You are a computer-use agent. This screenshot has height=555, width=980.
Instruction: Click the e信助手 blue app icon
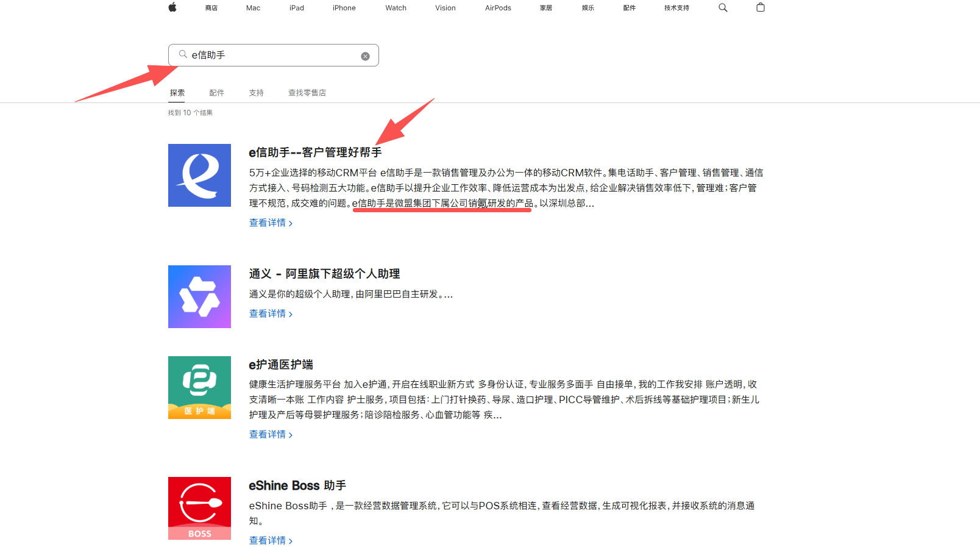199,175
